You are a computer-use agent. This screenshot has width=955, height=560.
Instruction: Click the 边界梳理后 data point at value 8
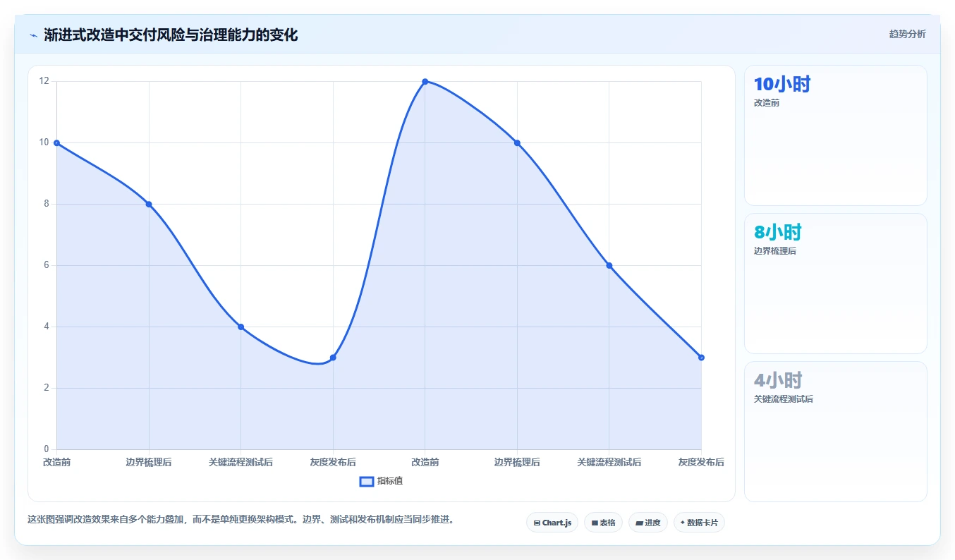click(x=149, y=205)
